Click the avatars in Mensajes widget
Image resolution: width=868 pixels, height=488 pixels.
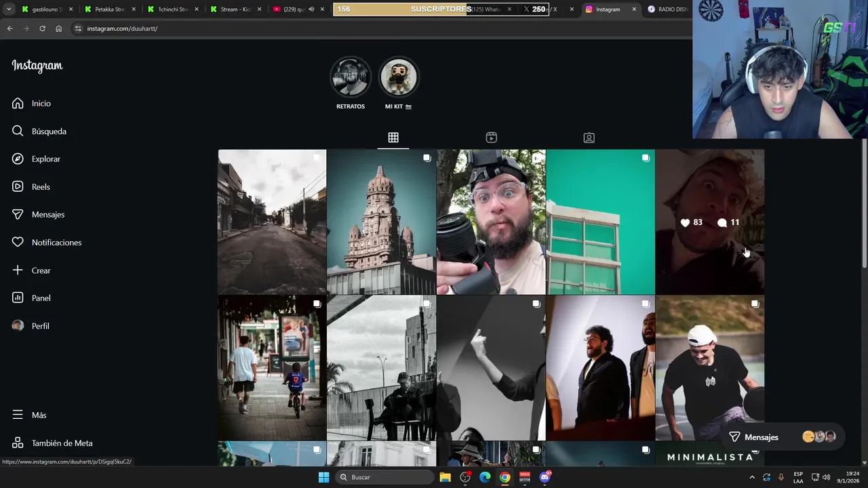click(818, 436)
